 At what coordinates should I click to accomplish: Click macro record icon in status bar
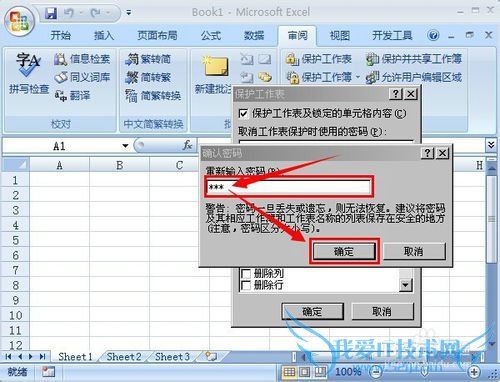tap(48, 372)
